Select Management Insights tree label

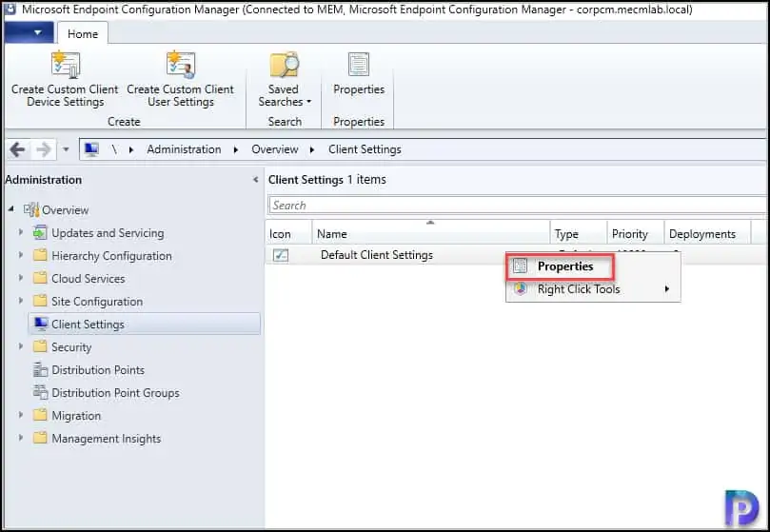click(106, 438)
